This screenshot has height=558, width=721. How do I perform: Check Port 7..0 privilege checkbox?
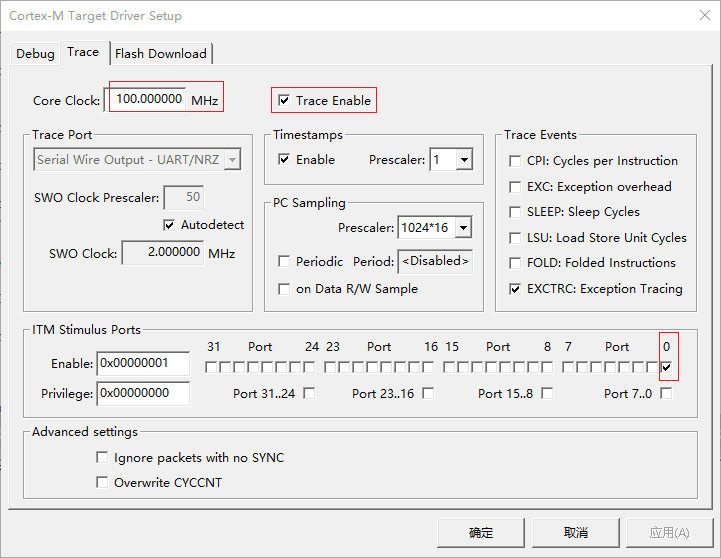coord(666,393)
